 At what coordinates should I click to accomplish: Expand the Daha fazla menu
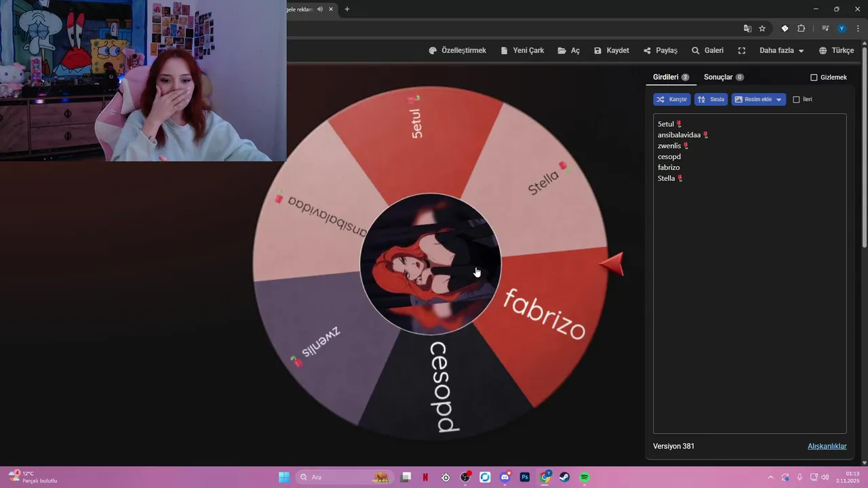coord(782,51)
